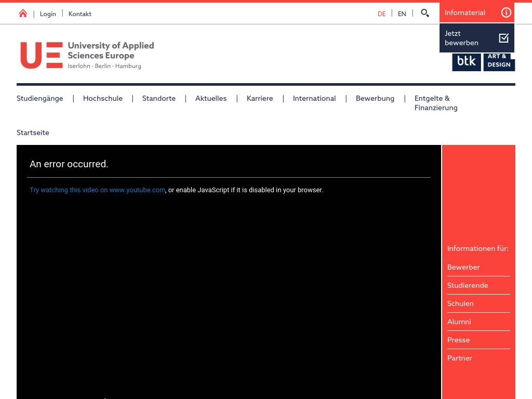
Task: Click the Jetzt bewerben checkmark icon
Action: 503,38
